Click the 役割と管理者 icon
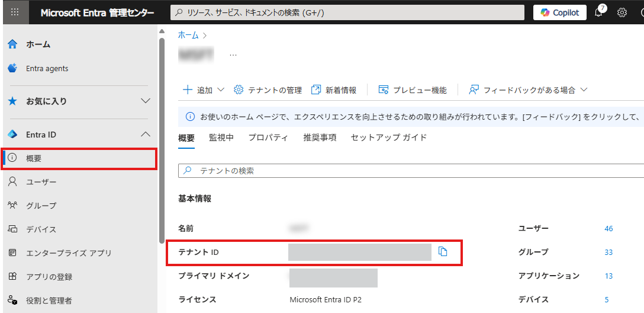Viewport: 644px width, 313px height. (13, 301)
